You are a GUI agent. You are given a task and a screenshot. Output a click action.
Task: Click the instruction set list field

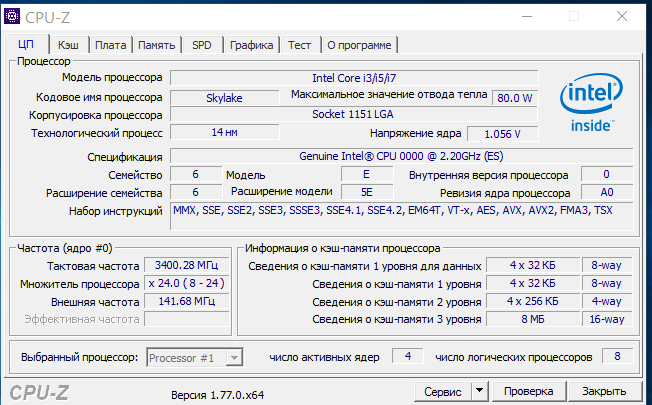tap(401, 216)
